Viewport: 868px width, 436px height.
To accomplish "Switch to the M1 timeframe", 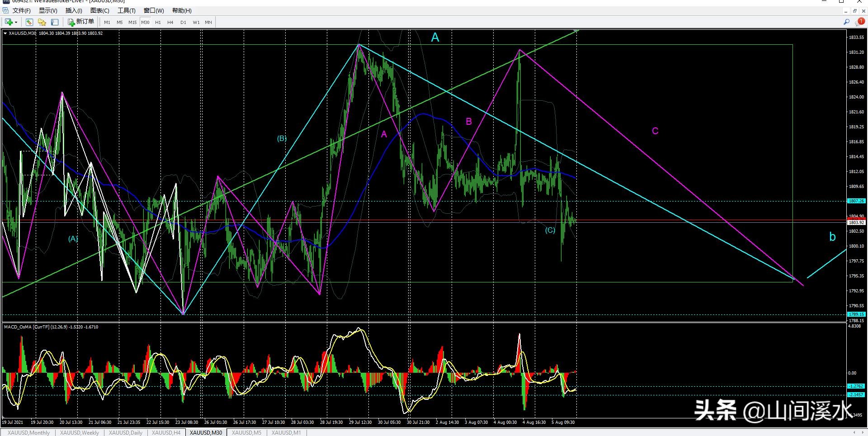I will tap(107, 22).
